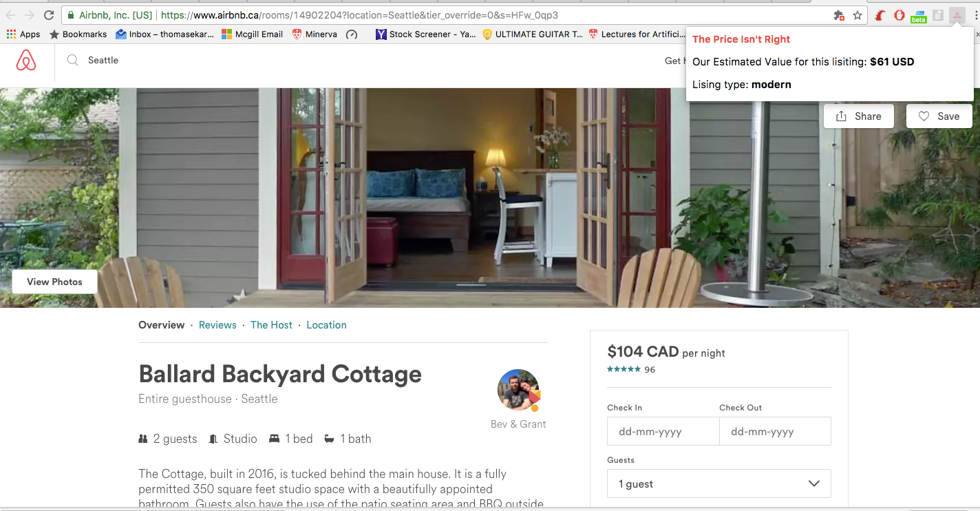980x511 pixels.
Task: Jump to the Location section
Action: (x=326, y=325)
